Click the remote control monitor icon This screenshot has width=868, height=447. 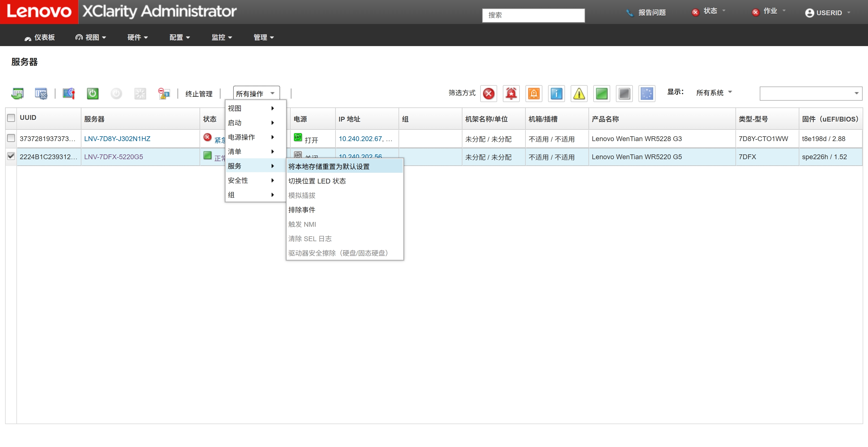69,93
